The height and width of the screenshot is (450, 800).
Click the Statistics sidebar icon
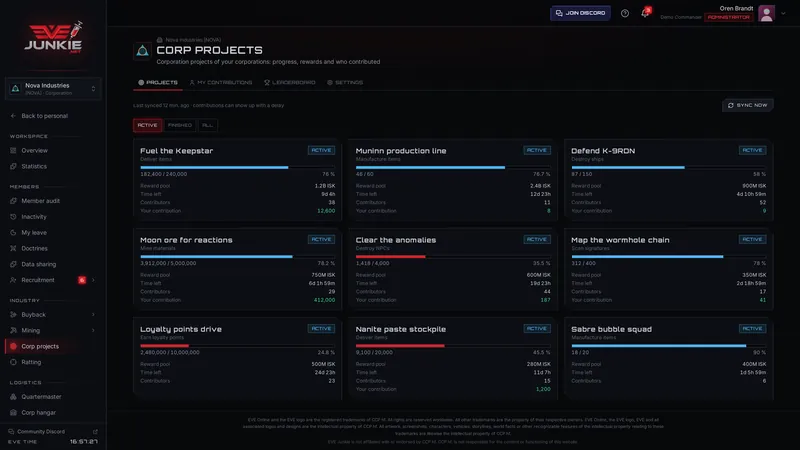(13, 166)
